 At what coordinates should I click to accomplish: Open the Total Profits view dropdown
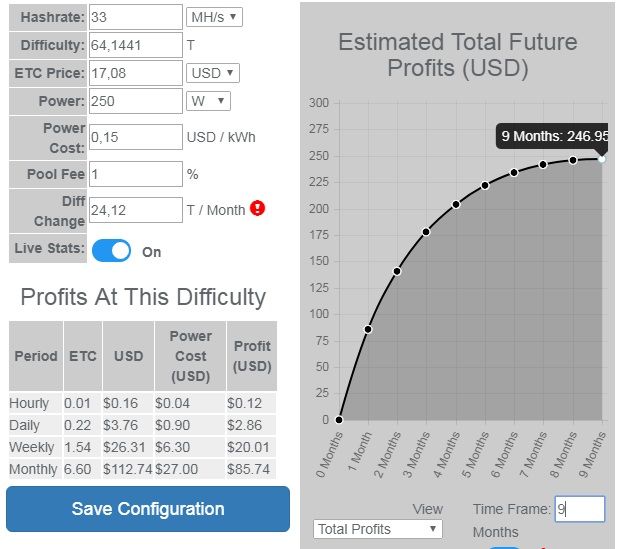click(377, 529)
